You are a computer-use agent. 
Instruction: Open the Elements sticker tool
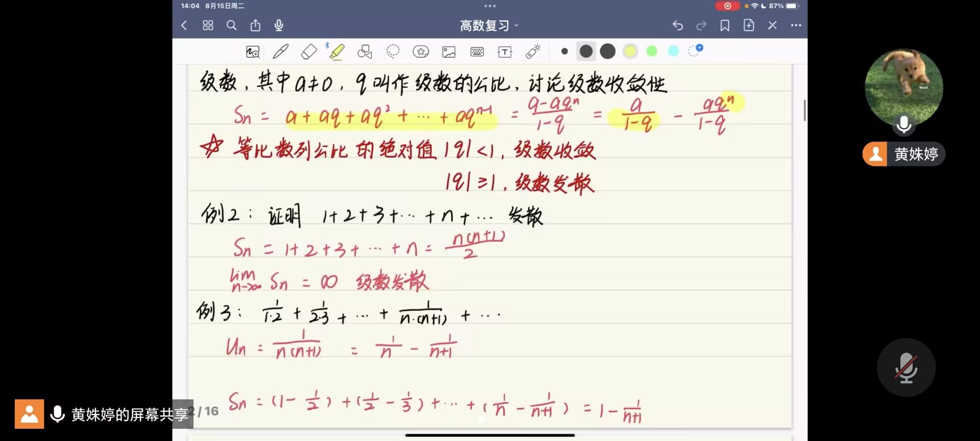pyautogui.click(x=421, y=52)
